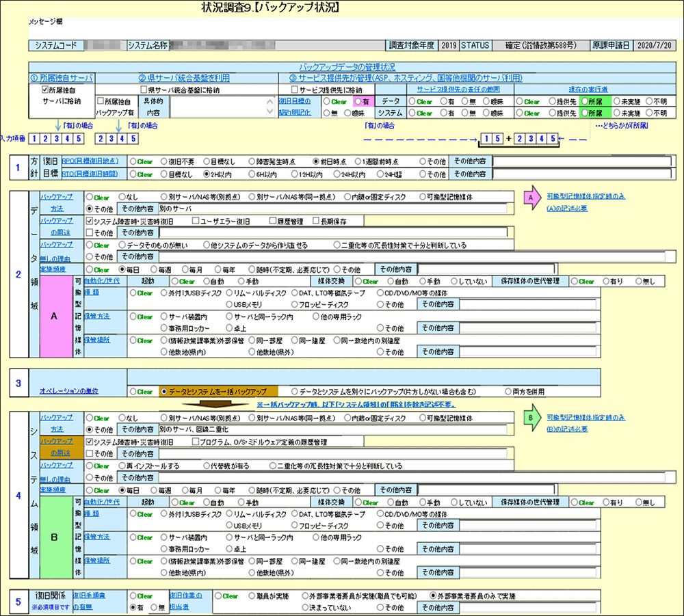Select 職員が実施 for recovery work
Screen dimensions: 684x616
(252, 596)
